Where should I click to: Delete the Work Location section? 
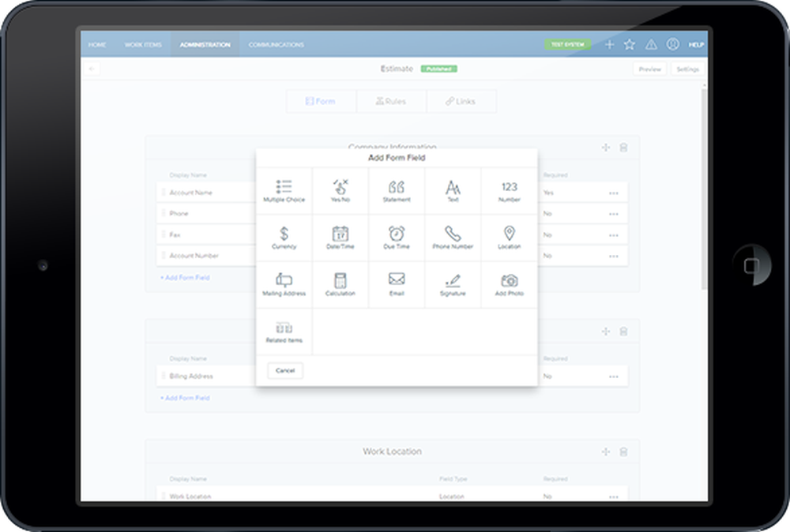pos(623,452)
